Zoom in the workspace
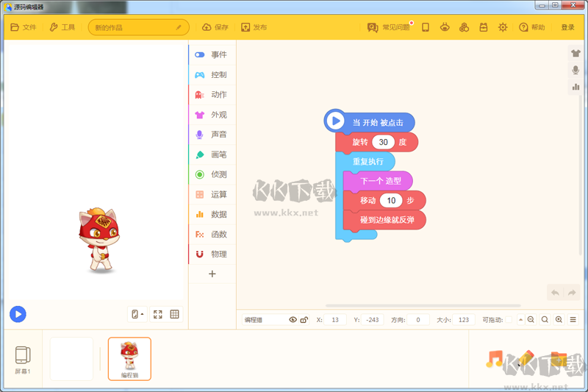Screen dimensions: 588x392 point(559,320)
